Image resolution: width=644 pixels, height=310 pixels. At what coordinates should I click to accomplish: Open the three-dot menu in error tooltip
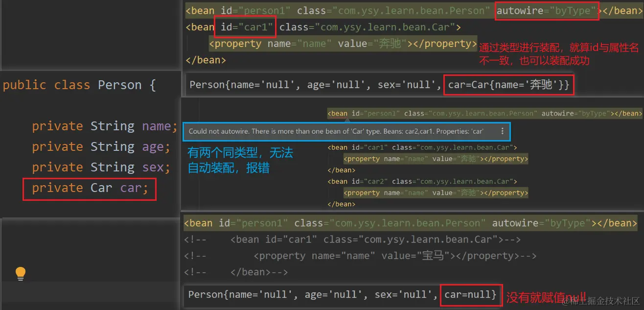pos(502,131)
